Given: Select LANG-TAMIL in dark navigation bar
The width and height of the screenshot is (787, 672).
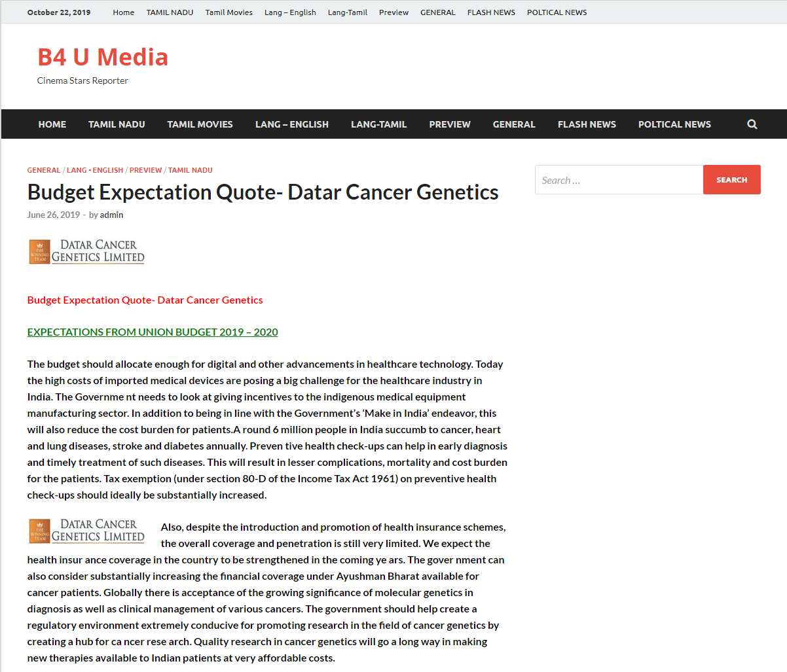Looking at the screenshot, I should 378,124.
